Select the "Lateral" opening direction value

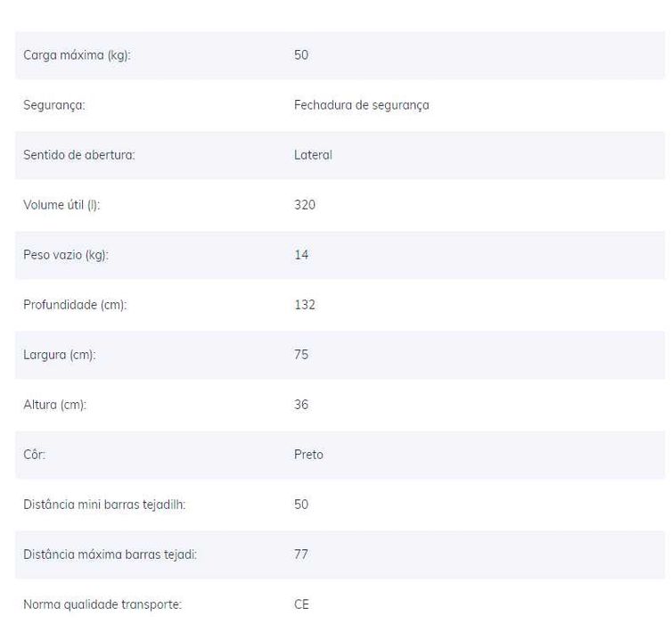313,155
